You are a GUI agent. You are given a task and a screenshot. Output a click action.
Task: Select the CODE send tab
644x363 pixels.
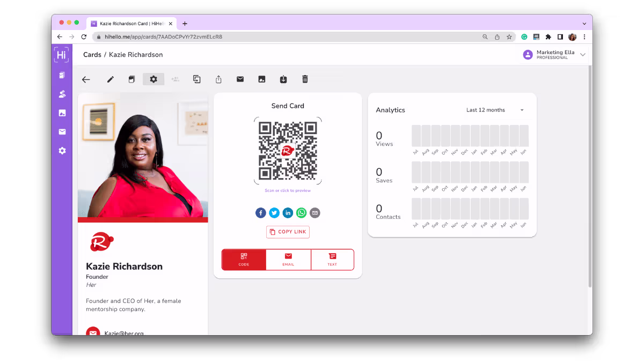click(x=244, y=260)
